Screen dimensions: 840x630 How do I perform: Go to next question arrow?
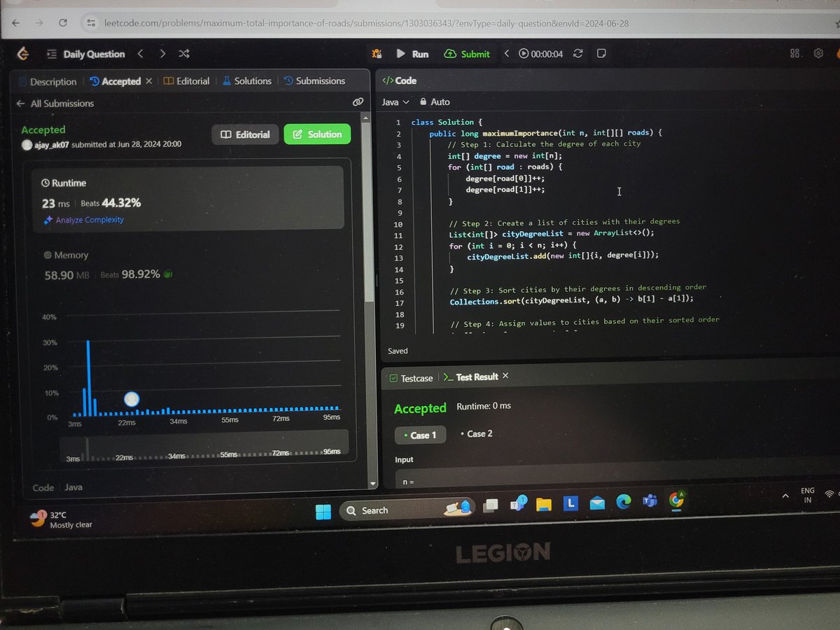pos(162,54)
